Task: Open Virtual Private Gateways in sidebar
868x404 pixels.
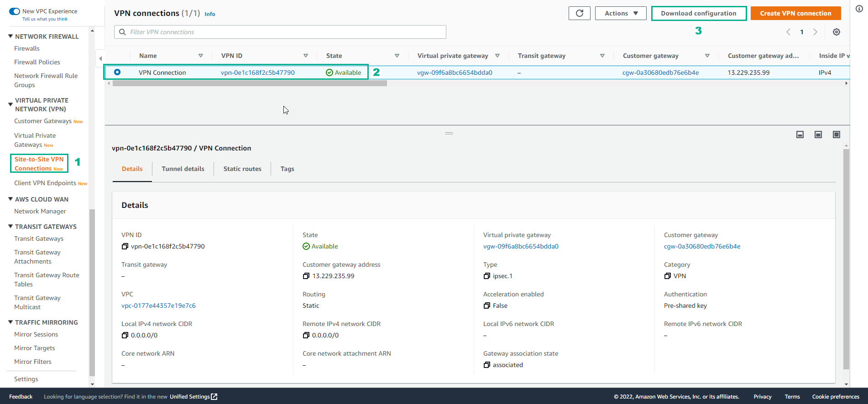Action: [x=35, y=140]
